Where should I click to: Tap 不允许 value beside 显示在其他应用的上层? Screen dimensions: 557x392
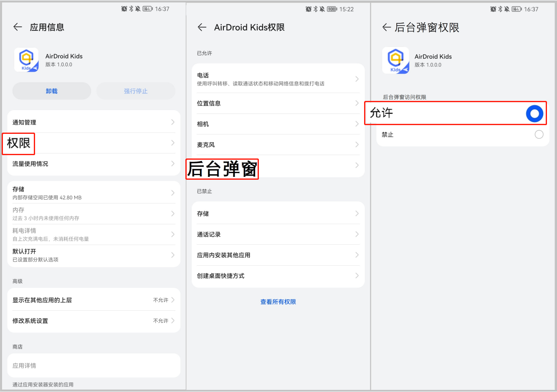click(x=161, y=300)
